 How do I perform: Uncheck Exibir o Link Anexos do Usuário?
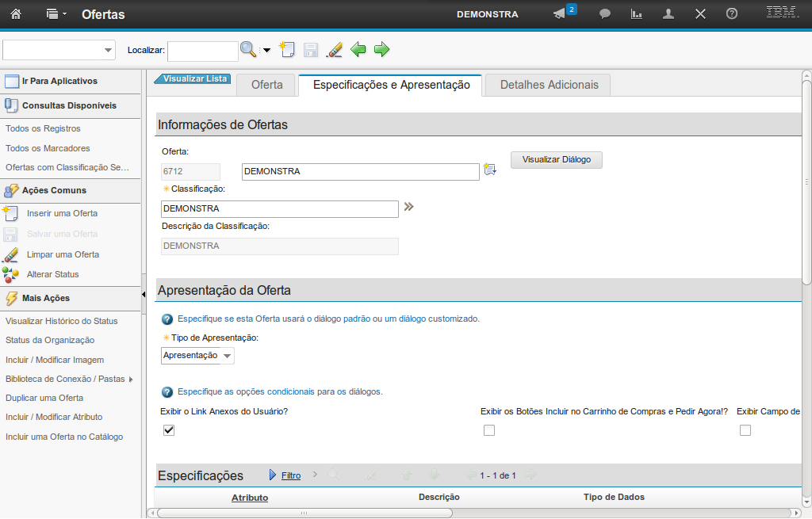coord(168,430)
